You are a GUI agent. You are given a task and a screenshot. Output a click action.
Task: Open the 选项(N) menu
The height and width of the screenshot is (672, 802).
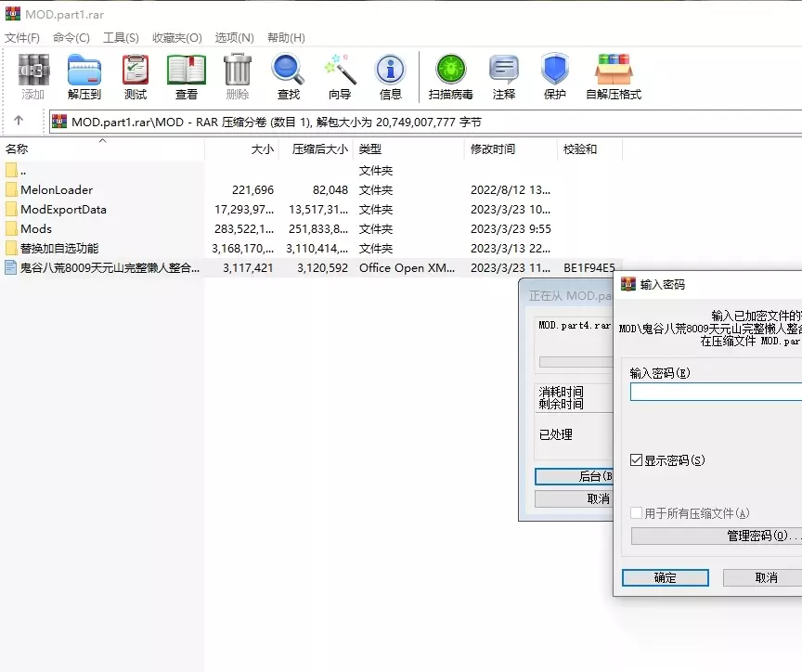(x=234, y=38)
